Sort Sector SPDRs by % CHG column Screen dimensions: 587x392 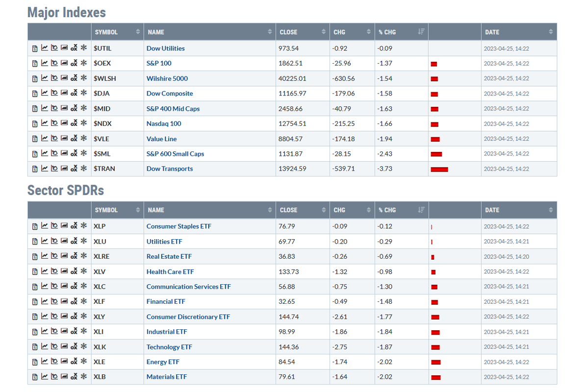click(401, 210)
